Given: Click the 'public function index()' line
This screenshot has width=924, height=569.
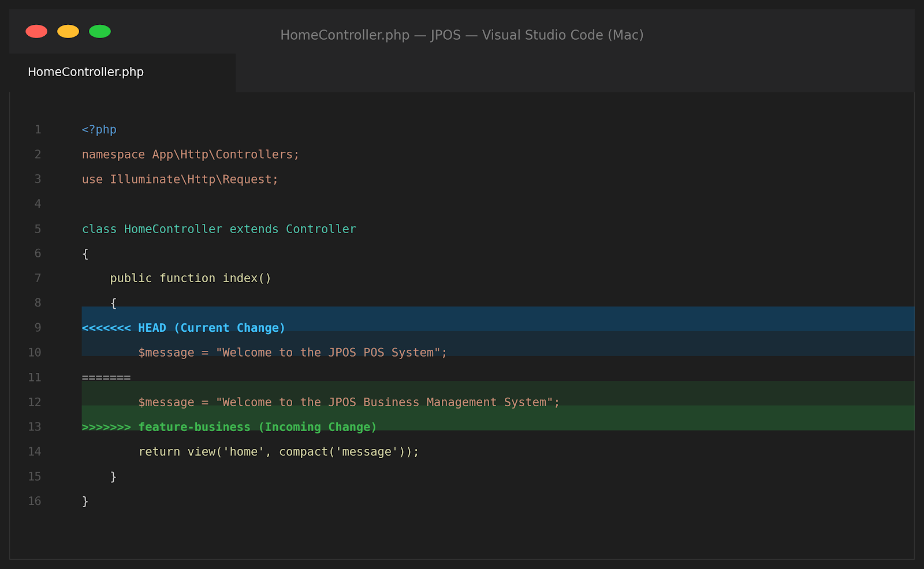Looking at the screenshot, I should tap(191, 278).
